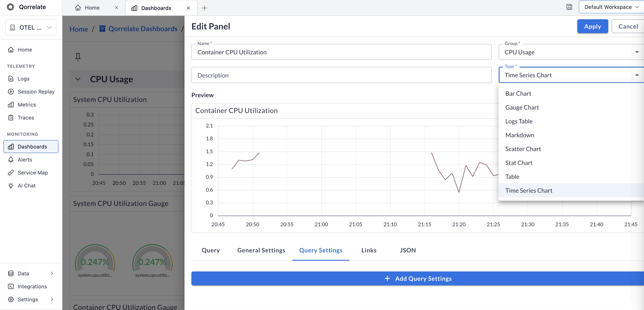Save the workspace with the save icon
Viewport: 644px width, 310px height.
tap(569, 7)
